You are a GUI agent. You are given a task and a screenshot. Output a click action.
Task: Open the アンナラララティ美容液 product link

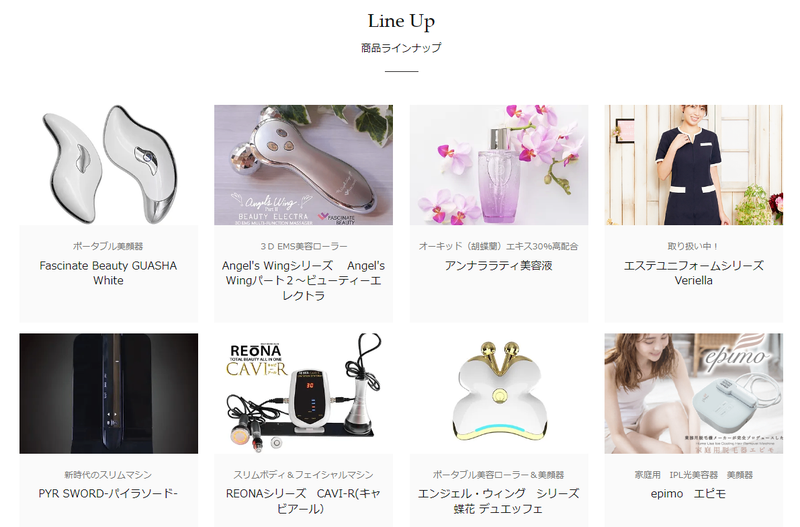[498, 266]
